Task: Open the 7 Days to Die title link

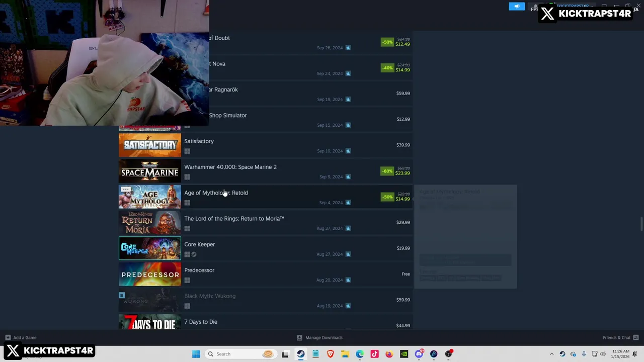Action: point(201,322)
